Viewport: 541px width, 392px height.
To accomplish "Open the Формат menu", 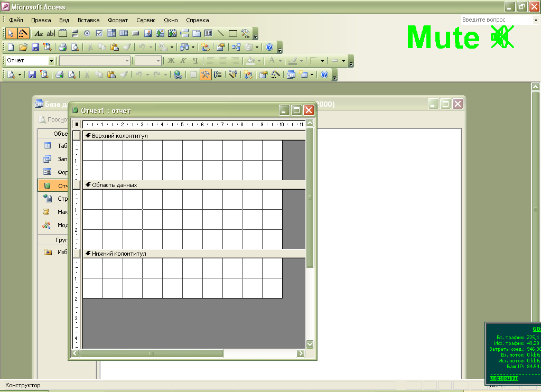I will 118,20.
